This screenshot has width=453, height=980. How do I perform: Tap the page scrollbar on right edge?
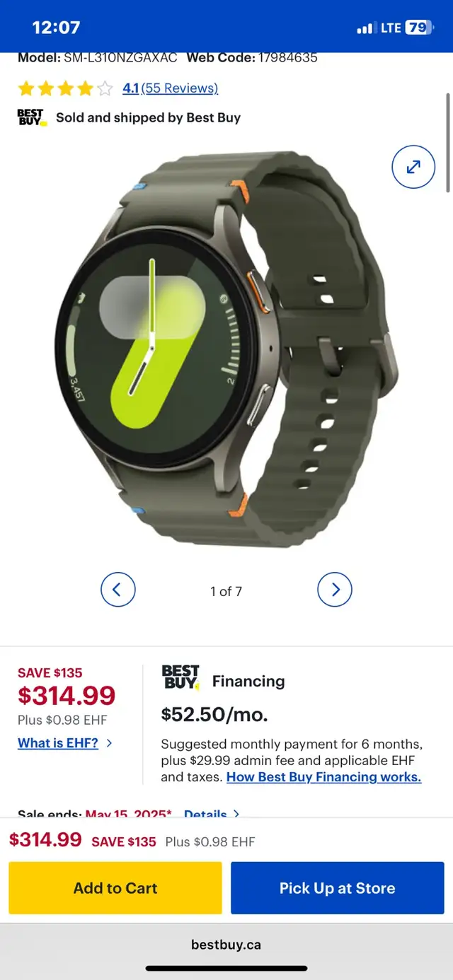(x=447, y=141)
